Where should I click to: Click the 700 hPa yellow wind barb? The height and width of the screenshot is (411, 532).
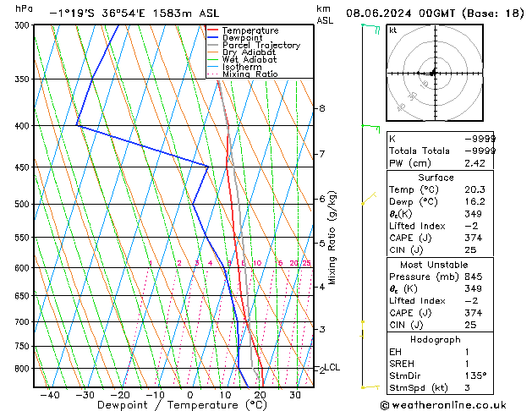point(362,329)
